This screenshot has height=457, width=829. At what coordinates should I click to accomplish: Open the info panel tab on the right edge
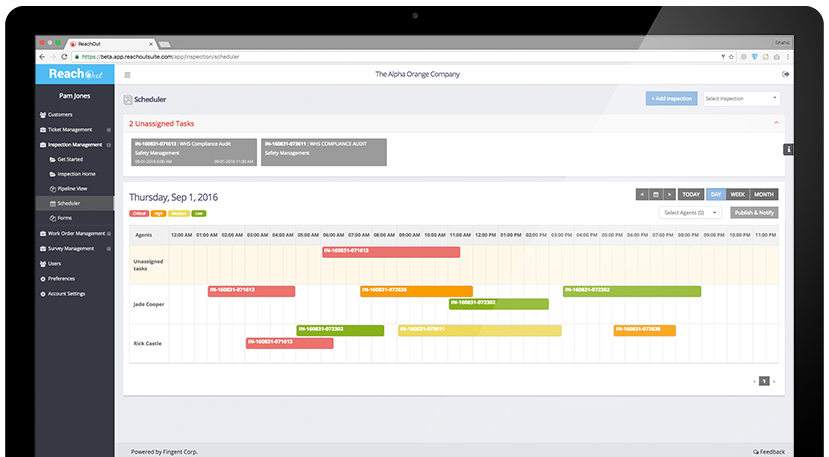click(x=788, y=150)
